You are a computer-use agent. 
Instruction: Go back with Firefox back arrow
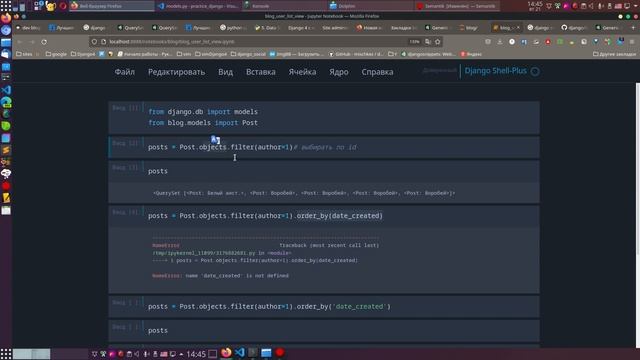20,42
